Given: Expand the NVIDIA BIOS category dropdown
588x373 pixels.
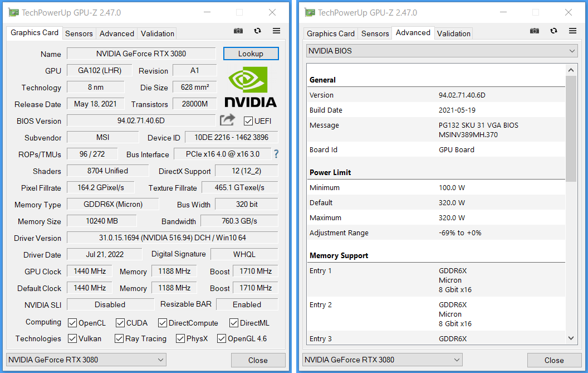Looking at the screenshot, I should pos(442,51).
